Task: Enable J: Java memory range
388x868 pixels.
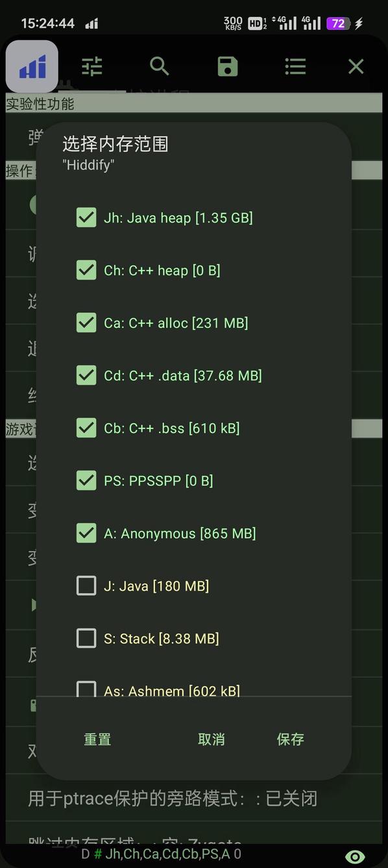Action: [86, 585]
